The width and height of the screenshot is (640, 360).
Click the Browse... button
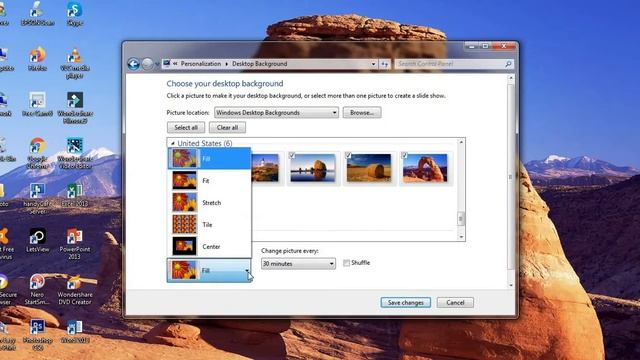click(362, 112)
